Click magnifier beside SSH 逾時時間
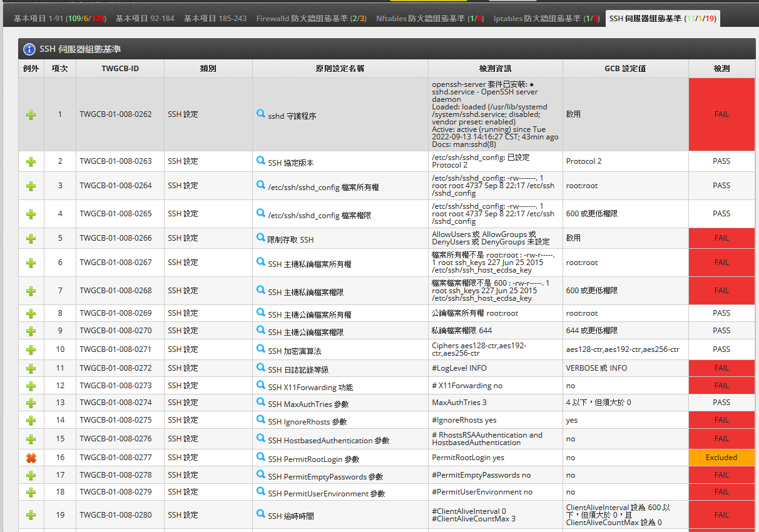 tap(261, 514)
